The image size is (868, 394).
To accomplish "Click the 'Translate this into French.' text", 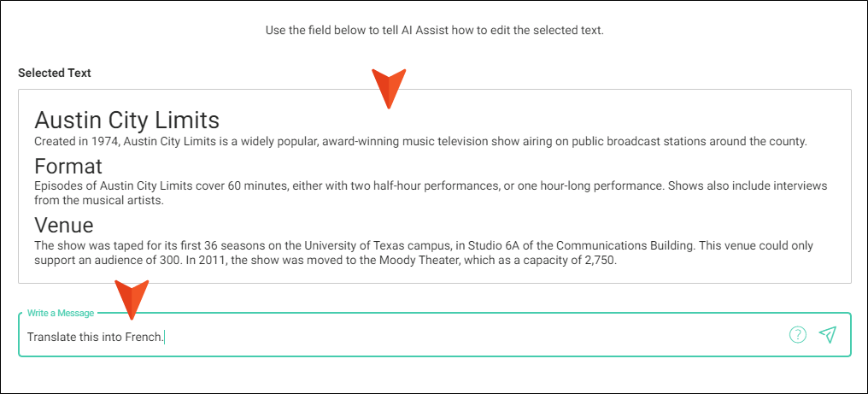I will click(96, 337).
